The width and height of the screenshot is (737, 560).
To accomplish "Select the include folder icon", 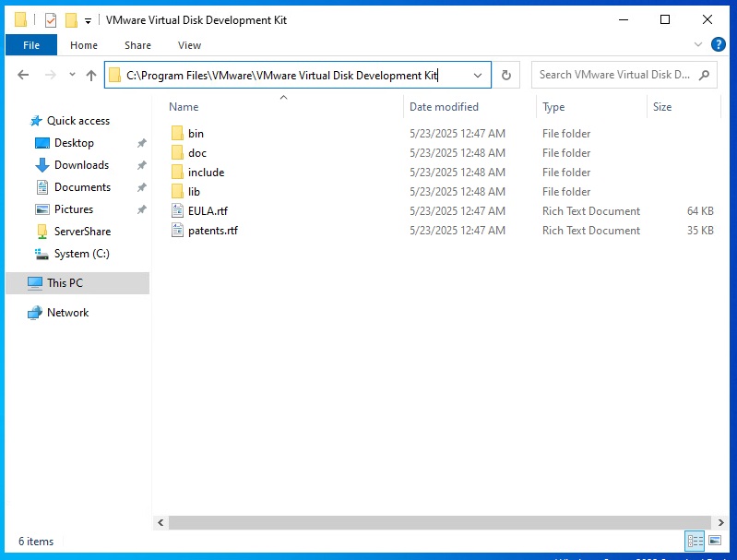I will click(x=177, y=173).
